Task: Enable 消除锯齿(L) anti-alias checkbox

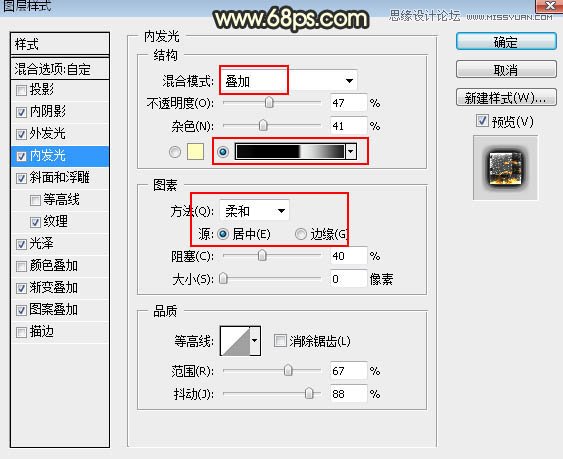Action: (x=280, y=340)
